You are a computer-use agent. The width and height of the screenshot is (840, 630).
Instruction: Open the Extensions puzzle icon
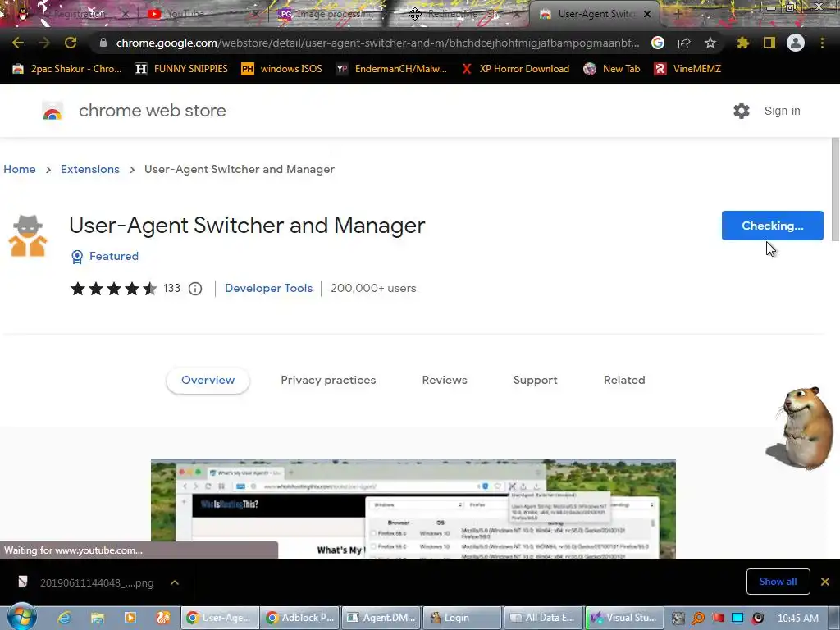(x=742, y=43)
